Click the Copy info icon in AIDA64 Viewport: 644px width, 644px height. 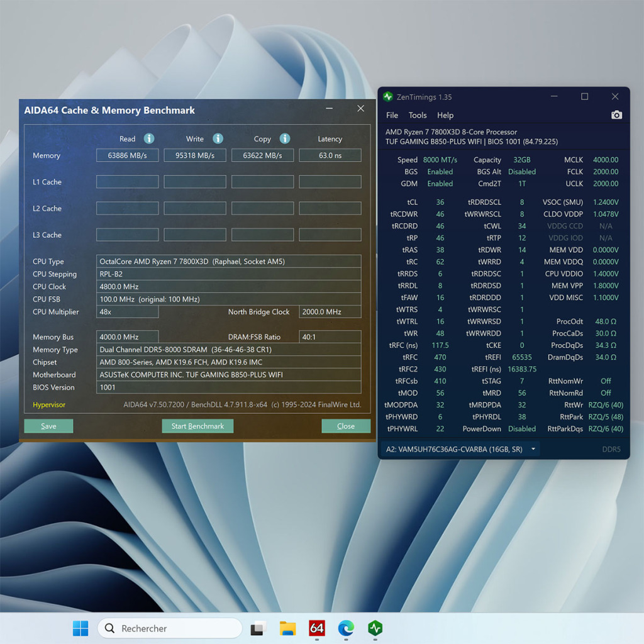point(285,139)
